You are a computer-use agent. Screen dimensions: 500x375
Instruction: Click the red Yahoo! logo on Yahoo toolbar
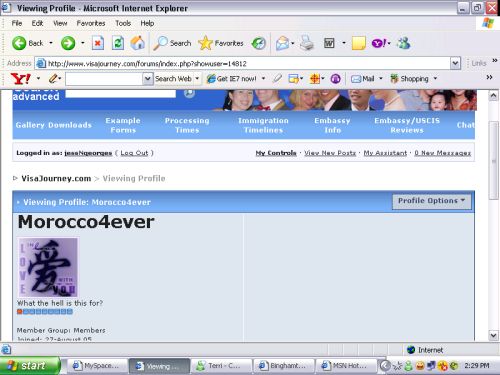coord(21,79)
